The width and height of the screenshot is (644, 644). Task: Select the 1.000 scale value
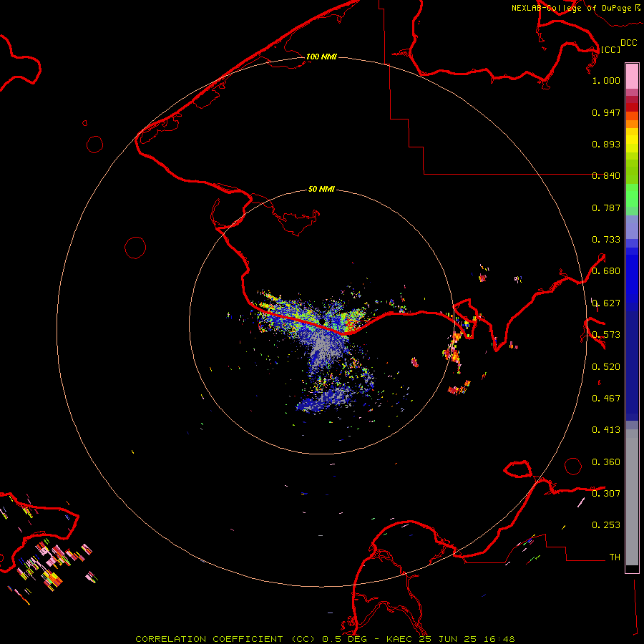coord(606,80)
